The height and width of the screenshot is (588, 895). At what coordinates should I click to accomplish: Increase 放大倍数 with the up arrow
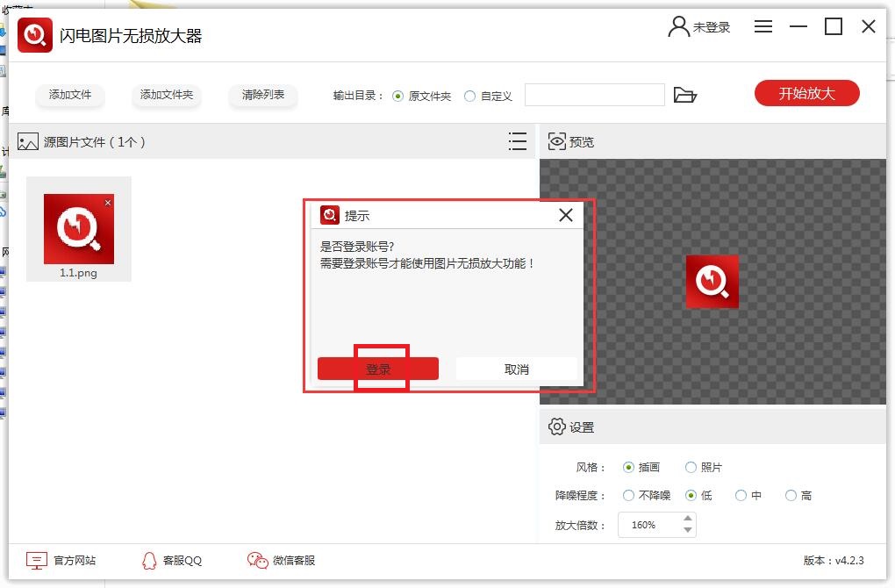[686, 520]
